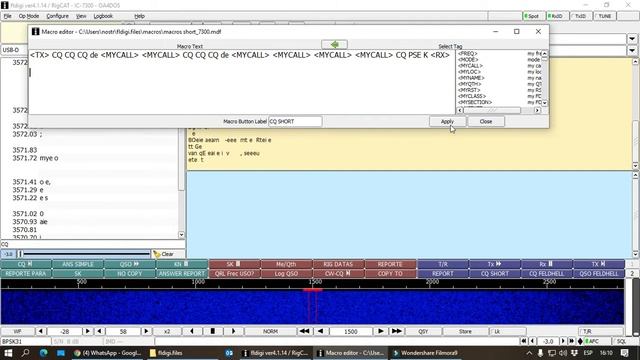Image resolution: width=640 pixels, height=360 pixels.
Task: Toggle the AFC indicator button
Action: 596,341
